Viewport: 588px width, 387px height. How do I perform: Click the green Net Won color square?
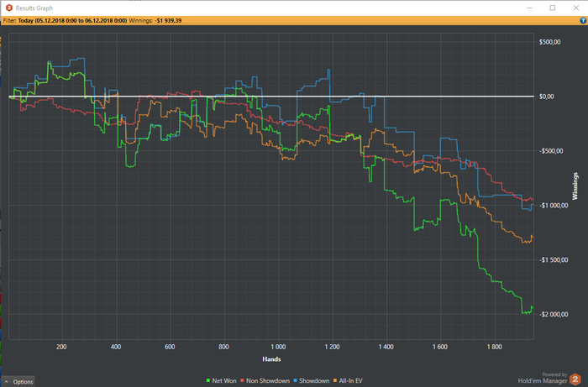click(208, 380)
